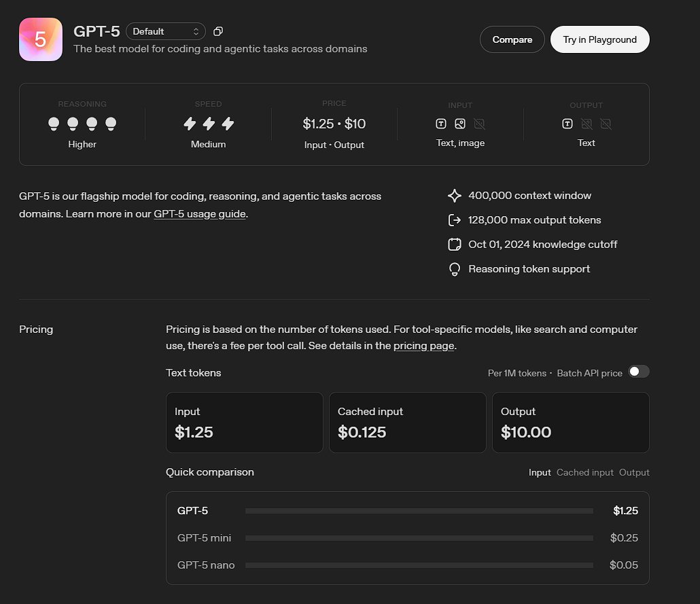Screen dimensions: 700x604
Task: Click the last crossed-out icon under OUTPUT
Action: (x=606, y=124)
